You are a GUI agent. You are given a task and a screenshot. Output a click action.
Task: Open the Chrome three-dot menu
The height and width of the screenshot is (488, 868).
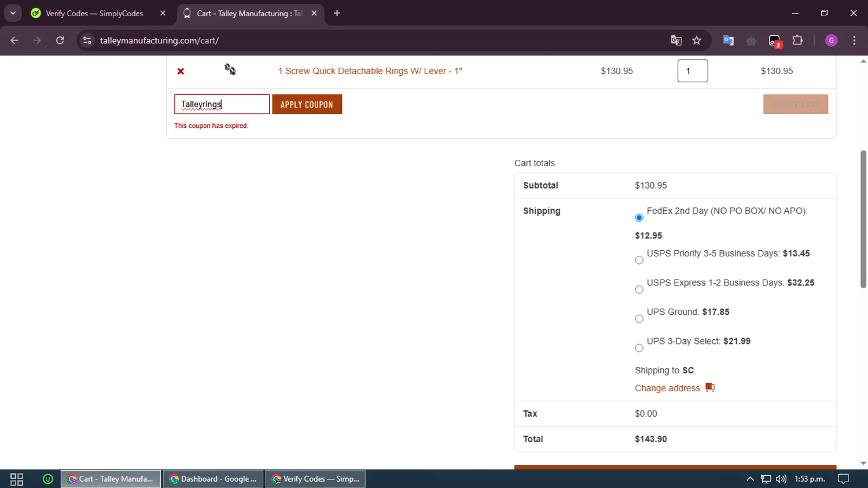click(854, 41)
